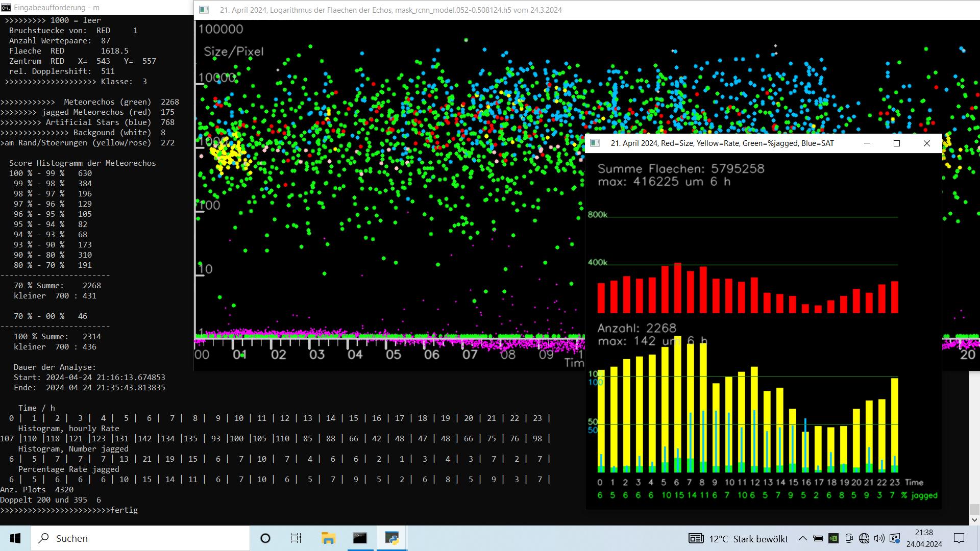Image resolution: width=980 pixels, height=551 pixels.
Task: Open the Task View icon
Action: tap(296, 538)
